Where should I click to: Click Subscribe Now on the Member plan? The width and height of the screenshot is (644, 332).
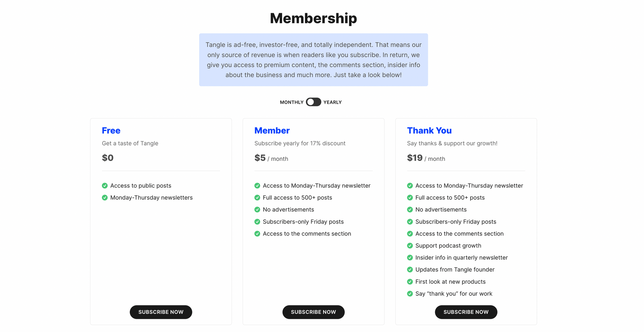(x=313, y=312)
